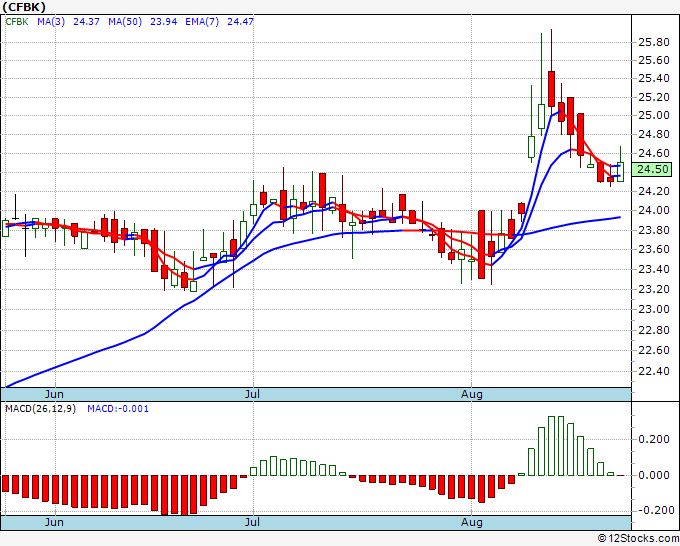This screenshot has width=680, height=546.
Task: Select the 25.60 price axis label
Action: (654, 60)
